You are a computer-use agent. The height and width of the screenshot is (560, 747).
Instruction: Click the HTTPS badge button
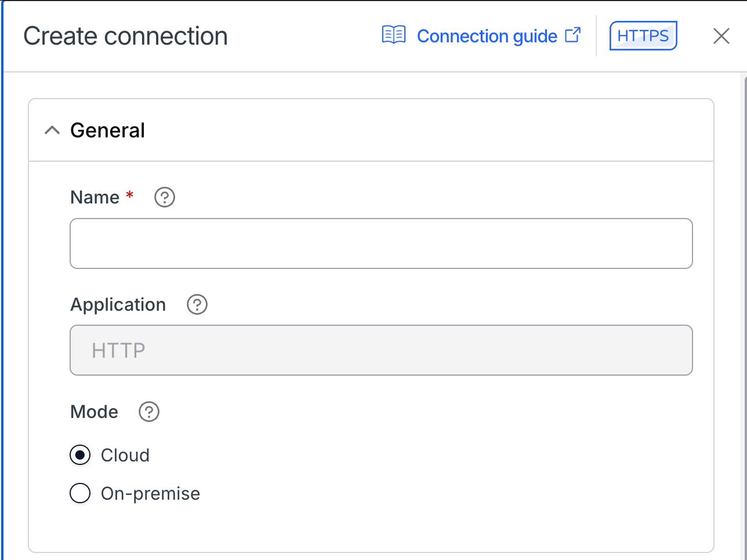point(643,36)
